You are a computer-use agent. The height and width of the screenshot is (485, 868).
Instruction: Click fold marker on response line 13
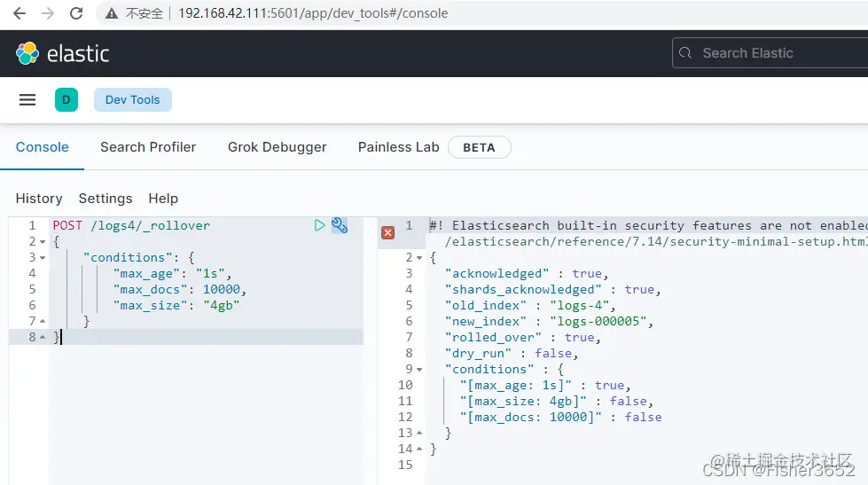[x=419, y=433]
